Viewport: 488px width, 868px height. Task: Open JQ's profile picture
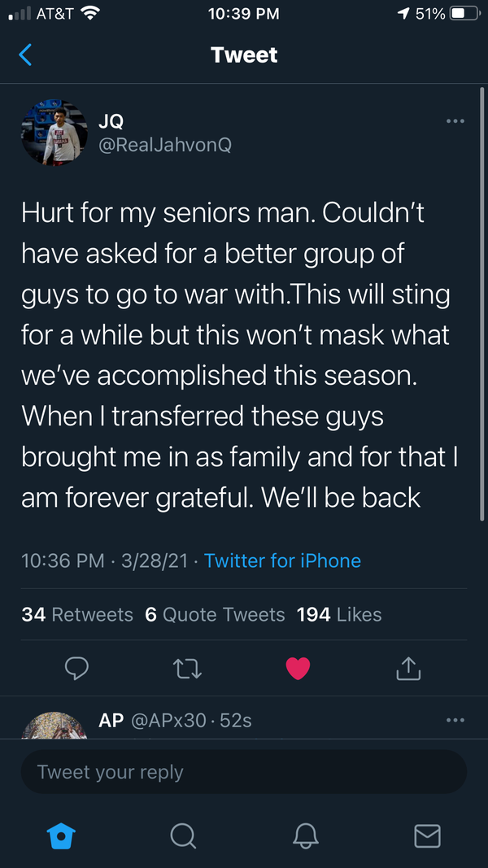[x=54, y=133]
